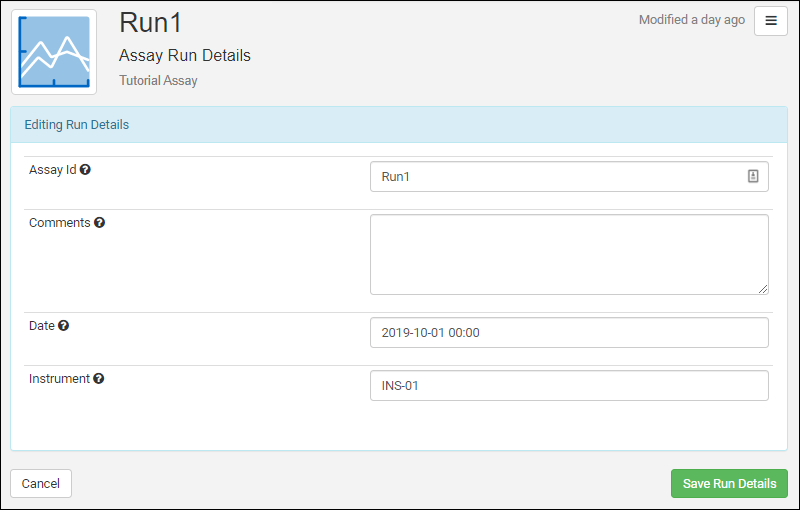This screenshot has width=800, height=510.
Task: Click the Date help question icon
Action: pyautogui.click(x=64, y=326)
